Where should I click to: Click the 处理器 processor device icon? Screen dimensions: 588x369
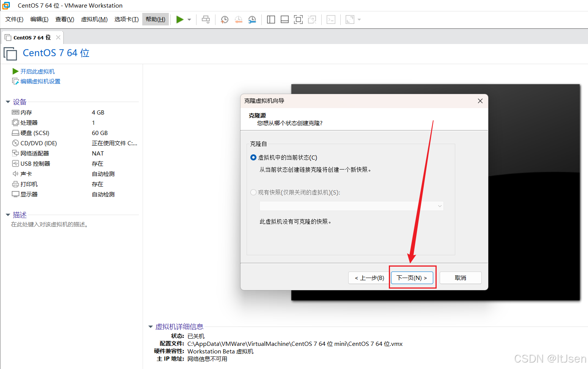[16, 122]
